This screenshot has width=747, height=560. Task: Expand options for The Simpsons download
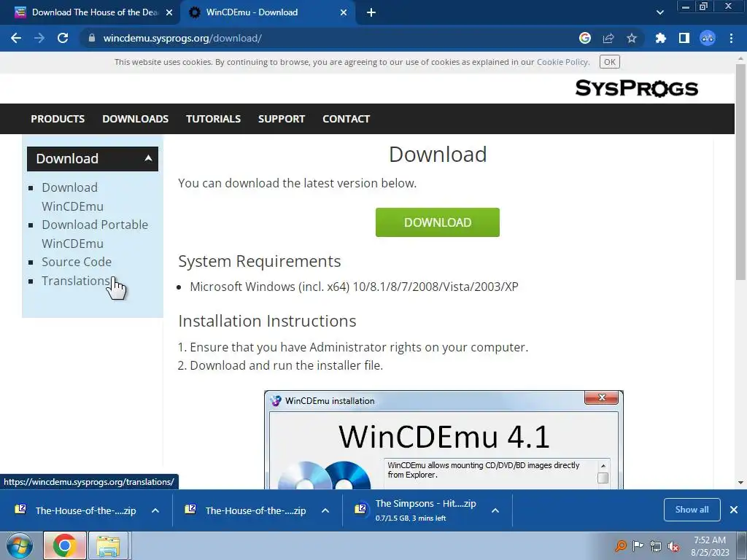point(495,510)
